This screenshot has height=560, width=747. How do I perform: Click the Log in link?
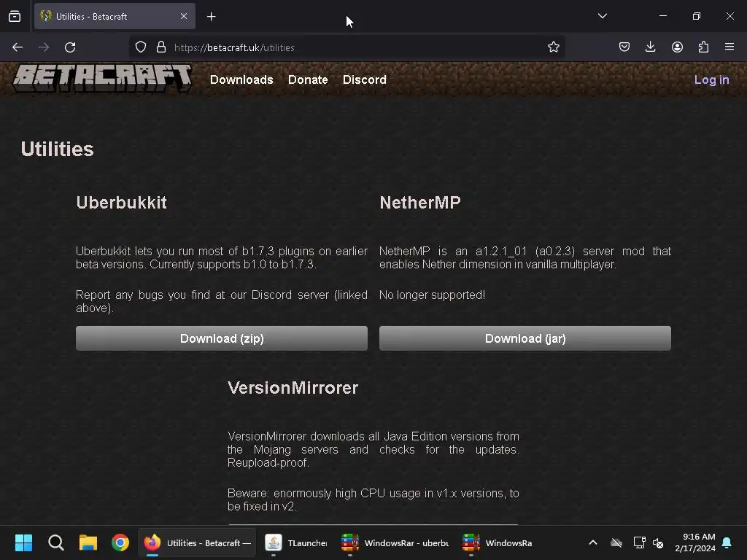coord(711,79)
